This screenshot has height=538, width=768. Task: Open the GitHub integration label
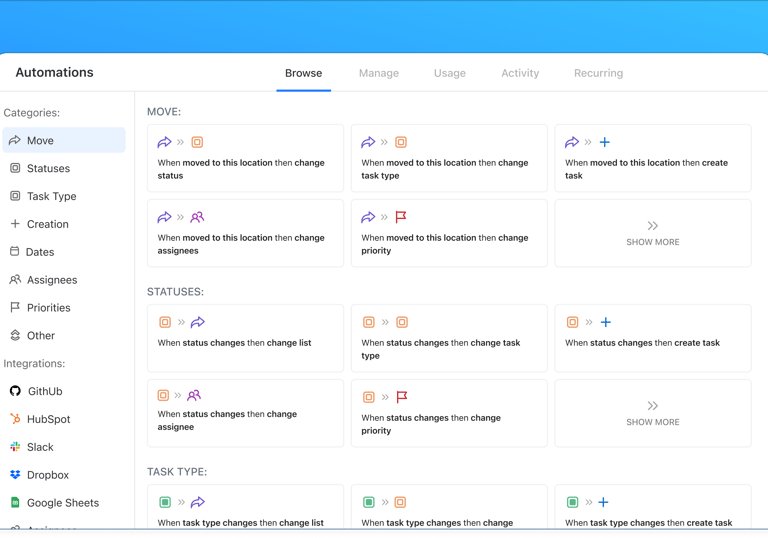pos(45,391)
